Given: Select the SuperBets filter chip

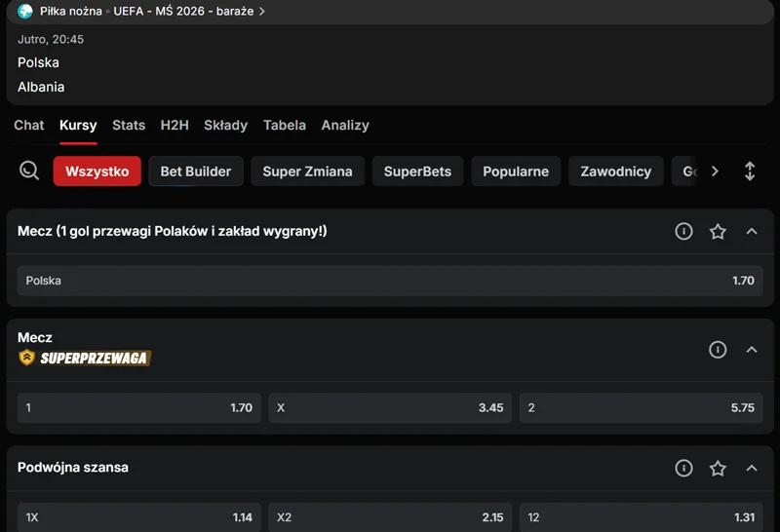Looking at the screenshot, I should [x=417, y=171].
